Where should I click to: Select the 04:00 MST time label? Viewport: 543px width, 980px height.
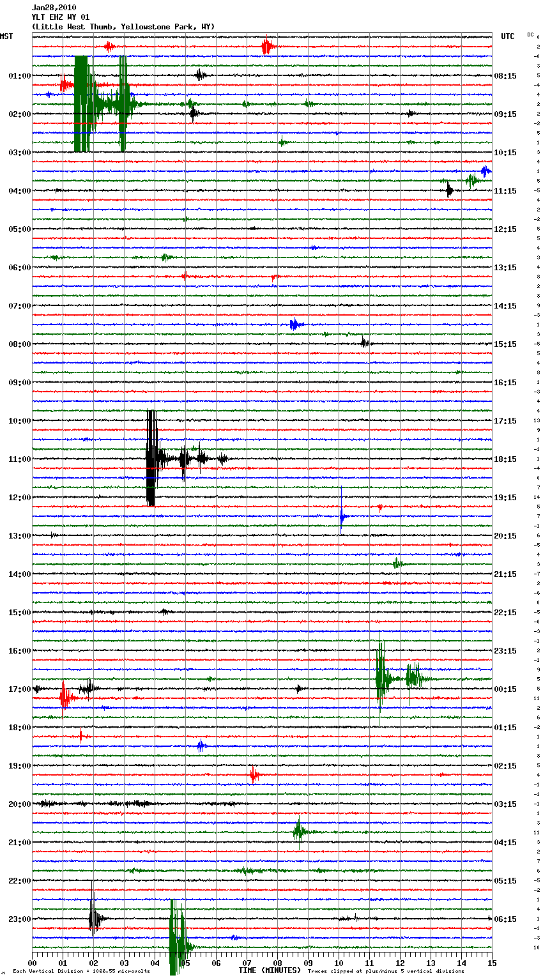(20, 191)
